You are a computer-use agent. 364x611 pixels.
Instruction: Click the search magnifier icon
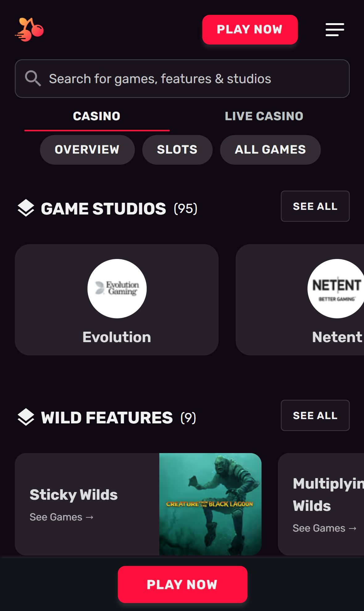click(33, 78)
